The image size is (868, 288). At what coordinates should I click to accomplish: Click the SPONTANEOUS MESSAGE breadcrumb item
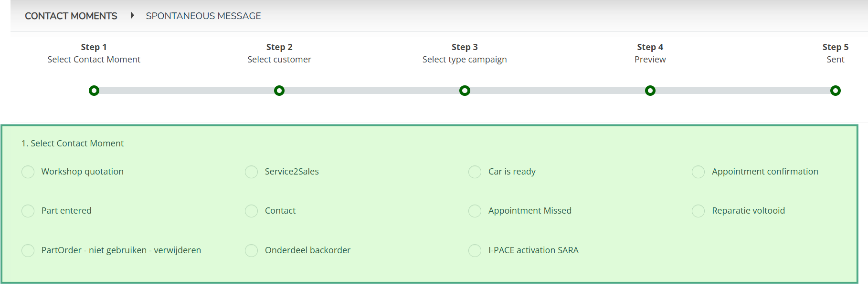pyautogui.click(x=203, y=16)
